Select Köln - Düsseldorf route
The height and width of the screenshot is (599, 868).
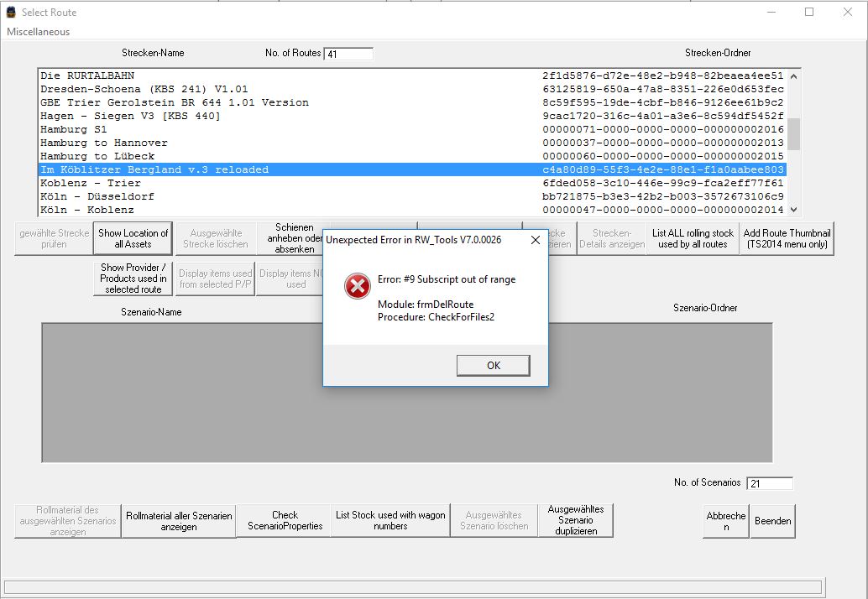[x=412, y=196]
